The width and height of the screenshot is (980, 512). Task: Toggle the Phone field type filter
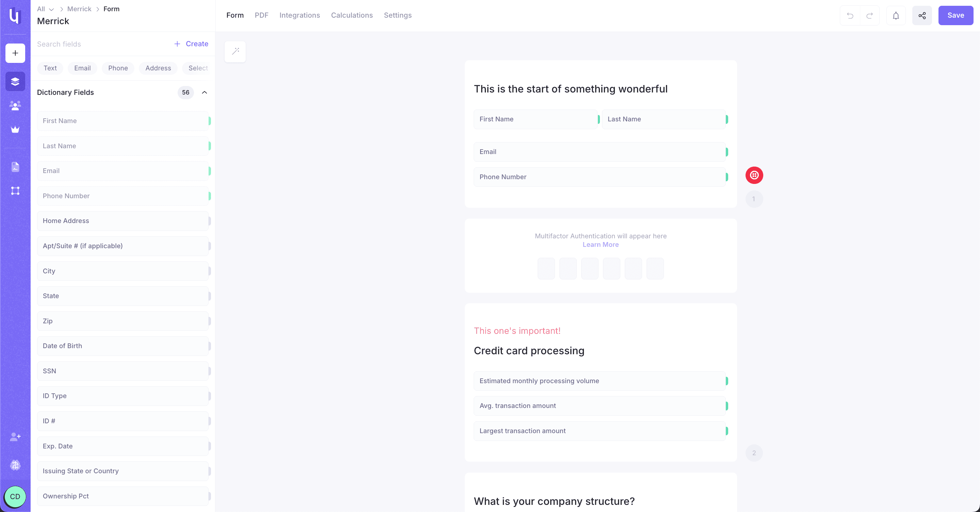pos(118,68)
